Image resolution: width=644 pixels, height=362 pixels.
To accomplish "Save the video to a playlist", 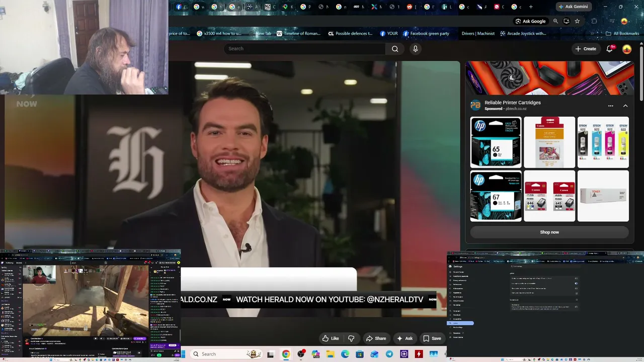I will click(x=432, y=338).
